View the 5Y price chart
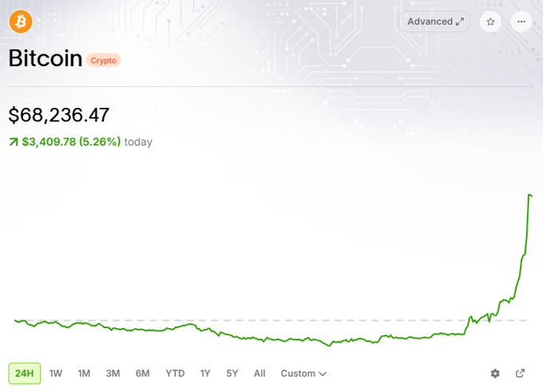The image size is (543, 392). [x=232, y=374]
